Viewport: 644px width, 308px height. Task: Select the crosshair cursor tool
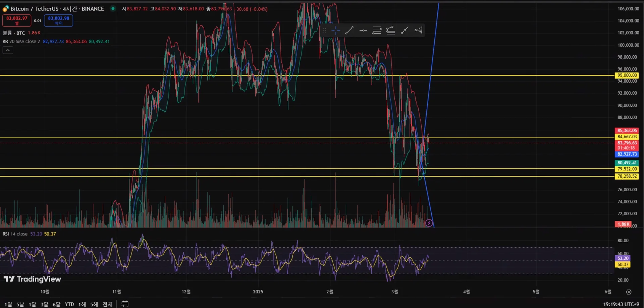click(336, 31)
